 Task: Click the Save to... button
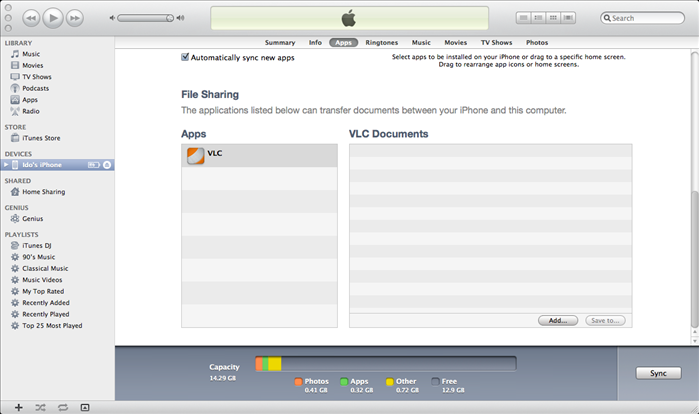tap(605, 320)
